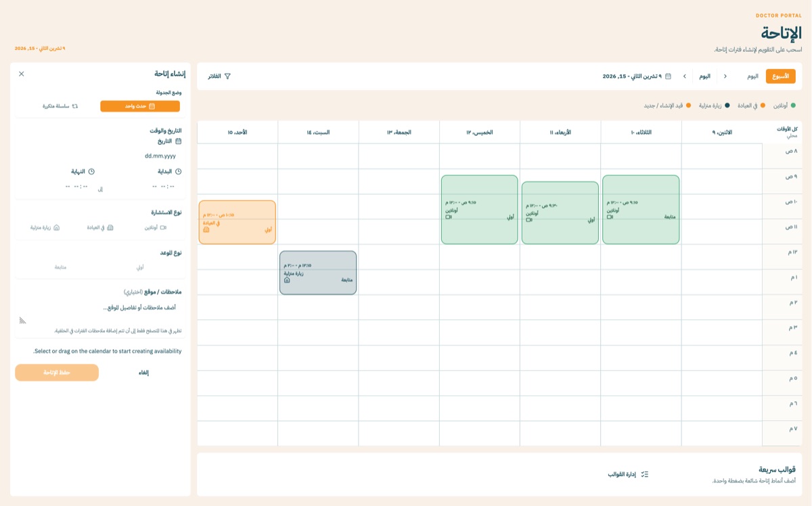Click the video camera icon in Thursday's slot
This screenshot has height=506, width=812.
(449, 217)
